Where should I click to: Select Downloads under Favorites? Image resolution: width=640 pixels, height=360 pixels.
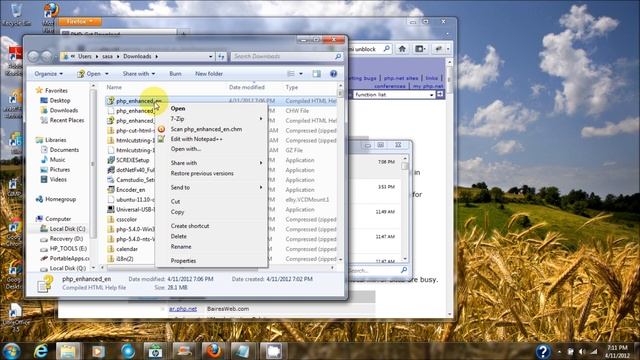(64, 110)
